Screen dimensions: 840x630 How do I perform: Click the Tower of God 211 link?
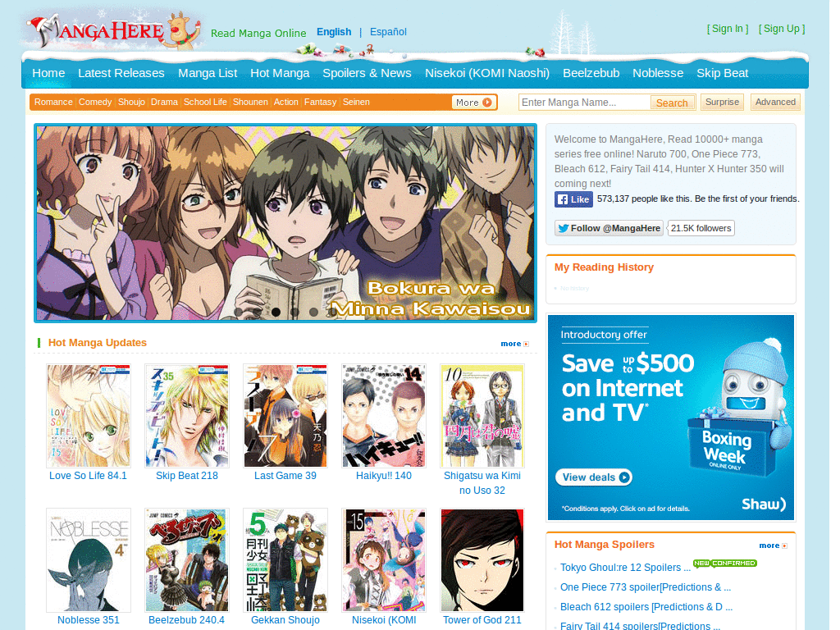click(x=482, y=620)
